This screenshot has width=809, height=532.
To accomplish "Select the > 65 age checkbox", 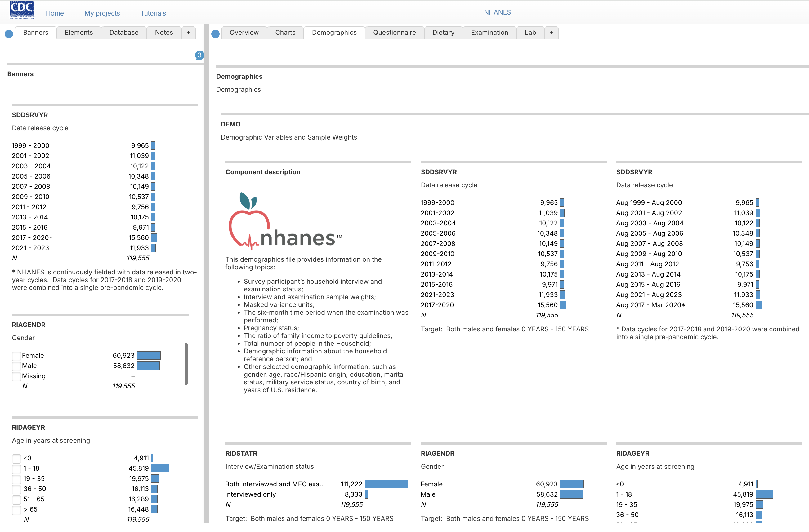I will pos(16,510).
